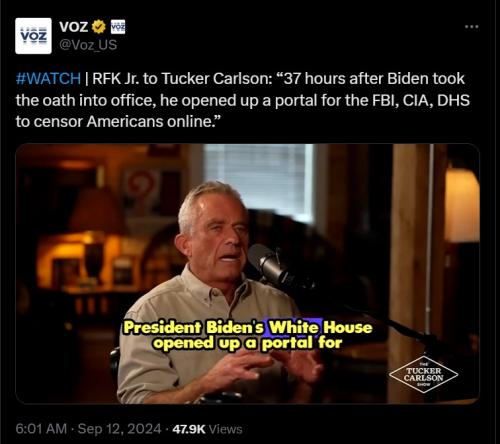Click the yellow caption "President Biden's White House"
Image resolution: width=500 pixels, height=444 pixels.
[x=248, y=327]
